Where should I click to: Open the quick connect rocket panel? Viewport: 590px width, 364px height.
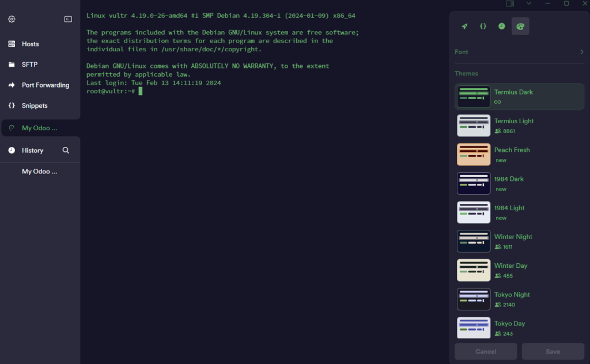click(464, 26)
